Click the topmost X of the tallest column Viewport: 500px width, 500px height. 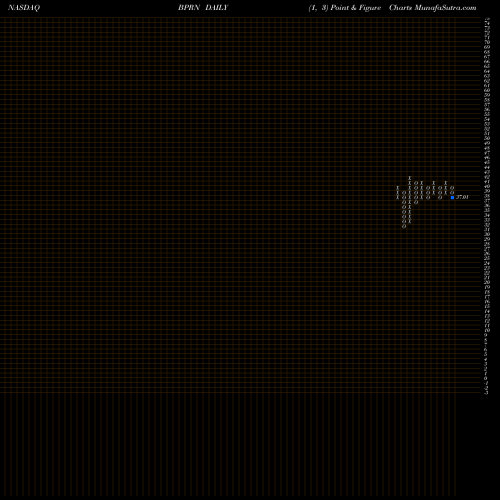[410, 178]
